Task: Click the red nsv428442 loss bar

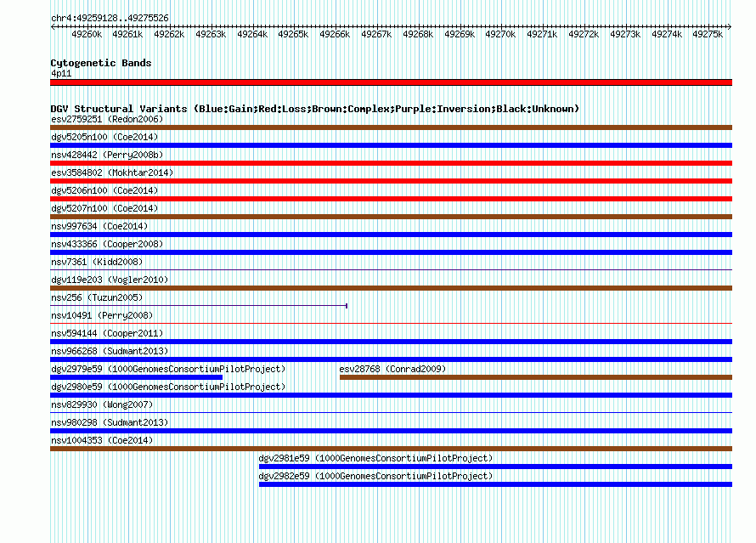Action: [x=391, y=163]
